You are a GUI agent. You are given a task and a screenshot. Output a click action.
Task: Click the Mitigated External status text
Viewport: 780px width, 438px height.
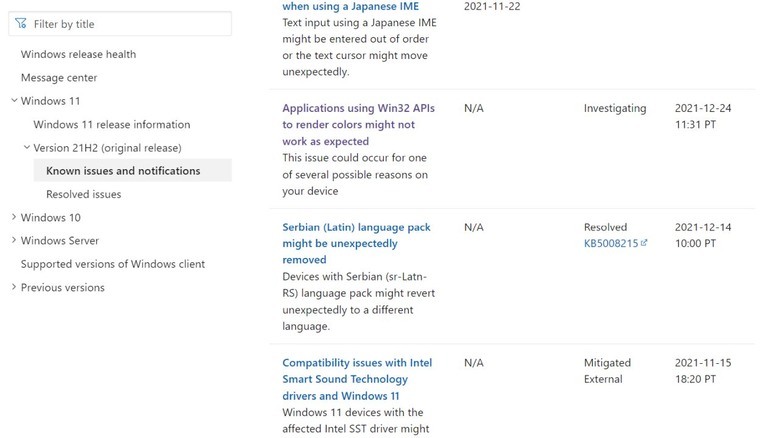pos(607,371)
